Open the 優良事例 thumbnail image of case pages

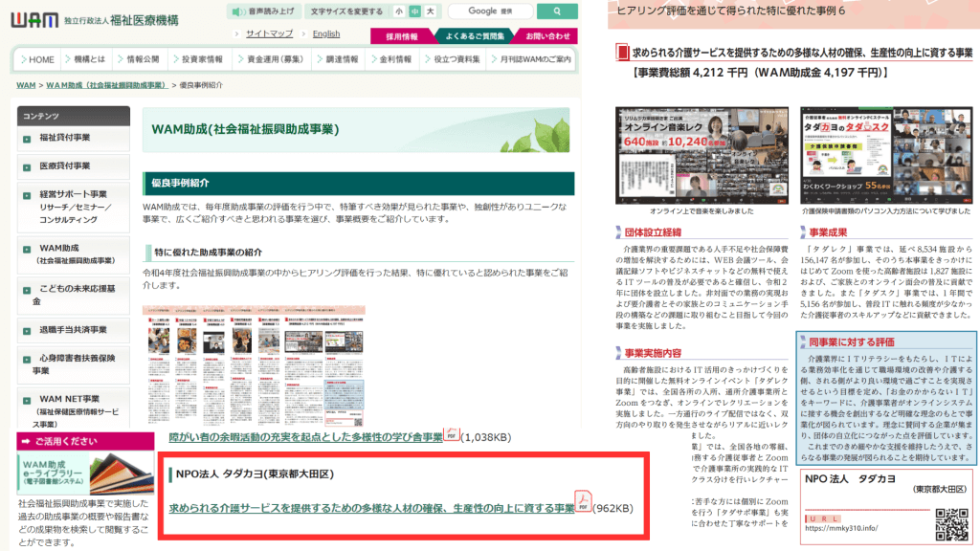(254, 365)
